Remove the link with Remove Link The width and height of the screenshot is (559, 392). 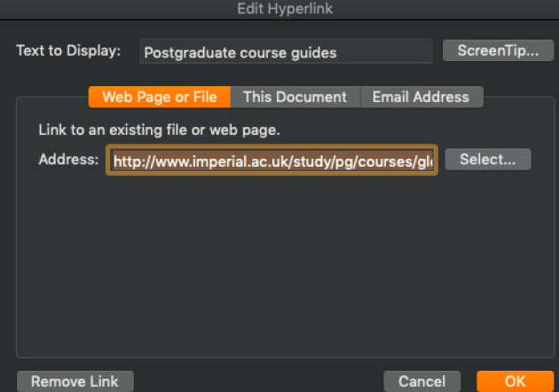(75, 381)
